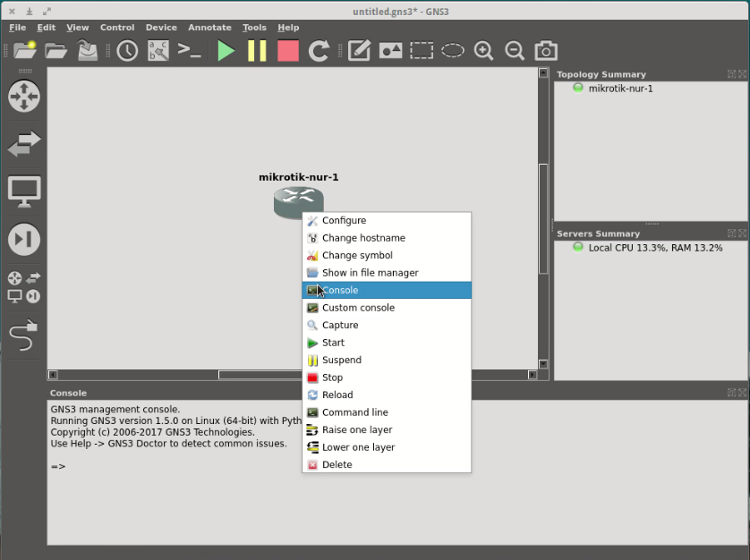Select Local server row in Servers Summary
Screen dimensions: 750x560
[655, 248]
